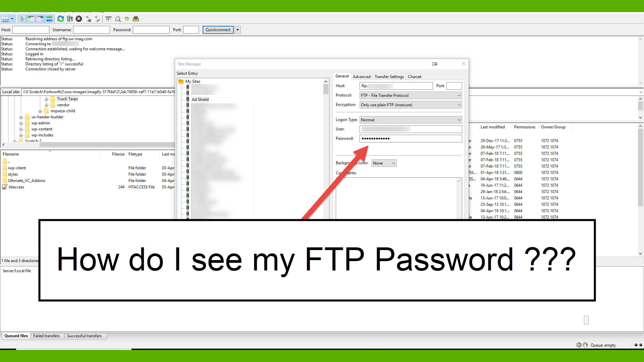Viewport: 644px width, 362px height.
Task: Select the Queued files tab
Action: pyautogui.click(x=16, y=336)
